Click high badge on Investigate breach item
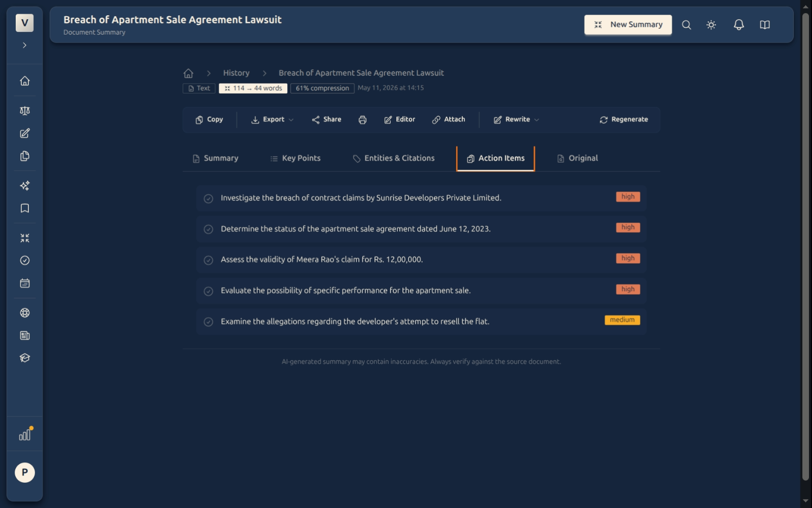Screen dimensions: 812x508 (x=628, y=197)
